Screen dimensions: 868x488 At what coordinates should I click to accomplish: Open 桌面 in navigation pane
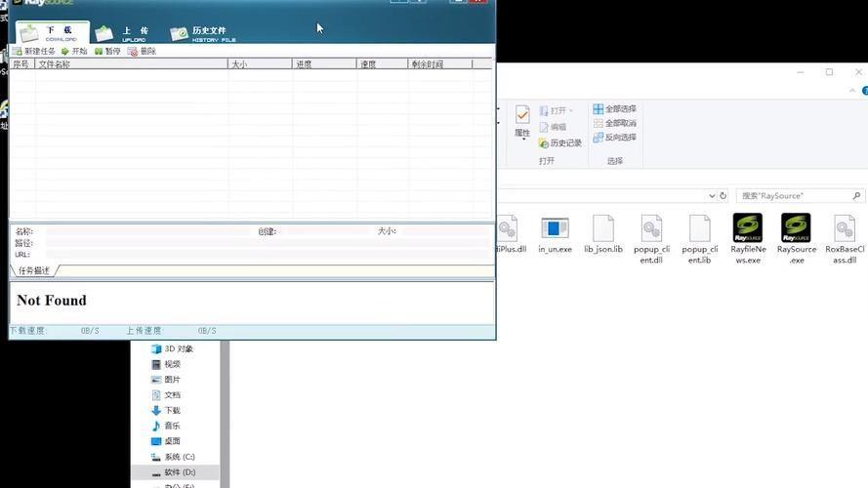point(166,441)
